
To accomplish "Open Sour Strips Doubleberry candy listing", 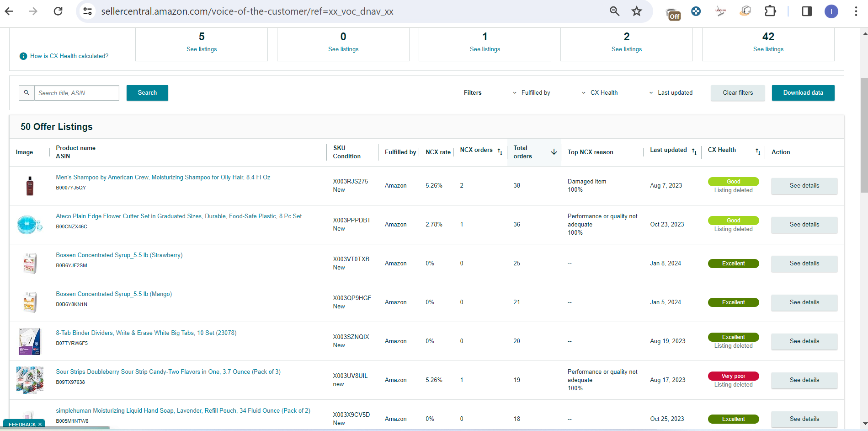I will point(168,372).
